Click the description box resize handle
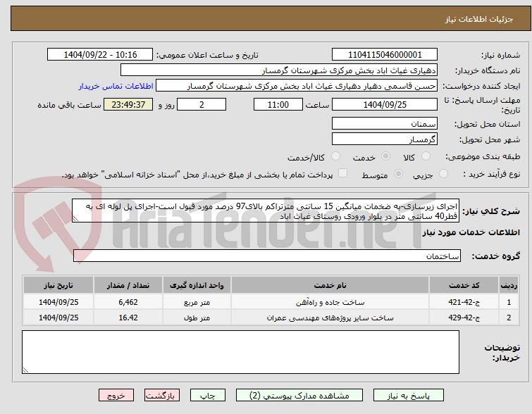Image resolution: width=532 pixels, height=414 pixels. pos(75,219)
